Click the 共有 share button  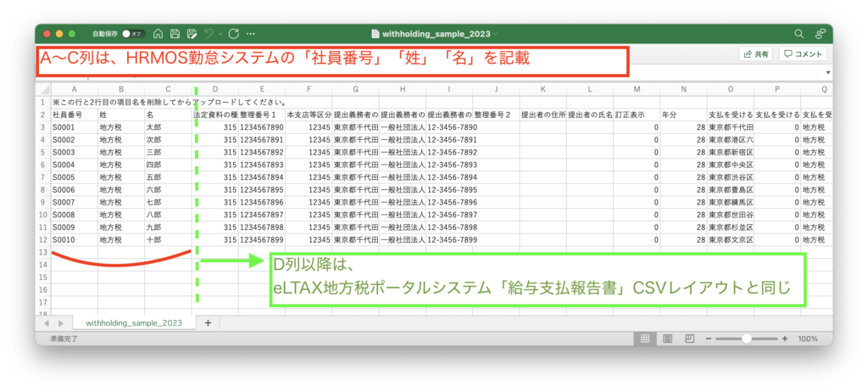coord(755,54)
